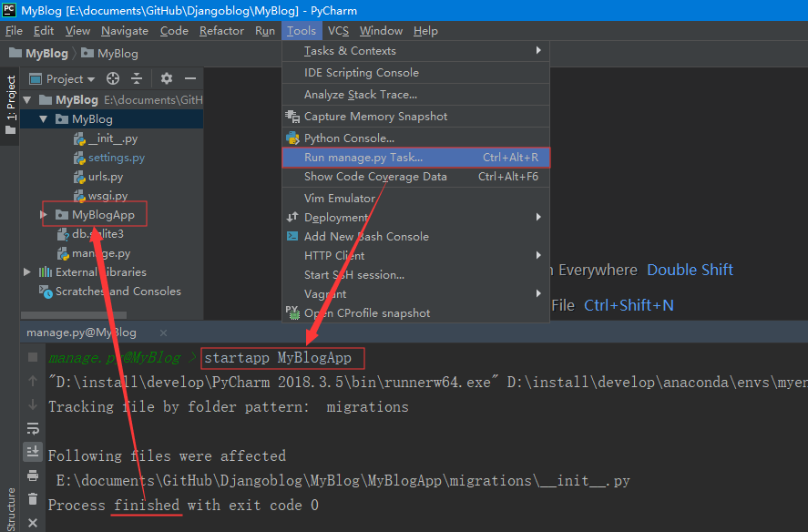Toggle the 1: Project side tab
This screenshot has width=808, height=532.
10,106
